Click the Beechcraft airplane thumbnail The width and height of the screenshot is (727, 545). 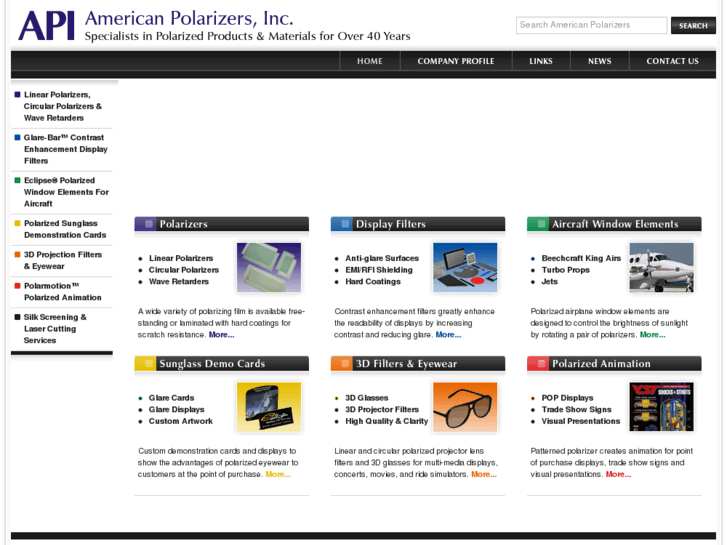point(662,267)
